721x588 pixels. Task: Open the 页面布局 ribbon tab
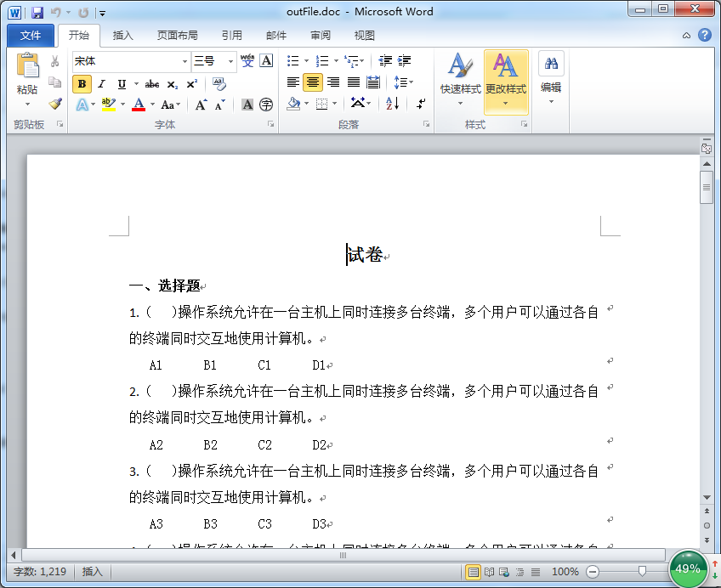[177, 36]
